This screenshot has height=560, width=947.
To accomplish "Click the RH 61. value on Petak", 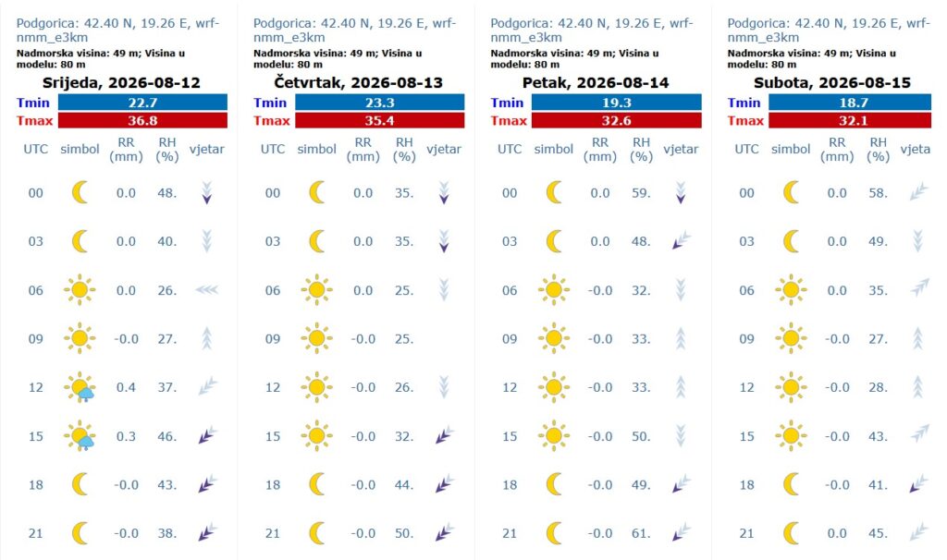I will pos(641,533).
